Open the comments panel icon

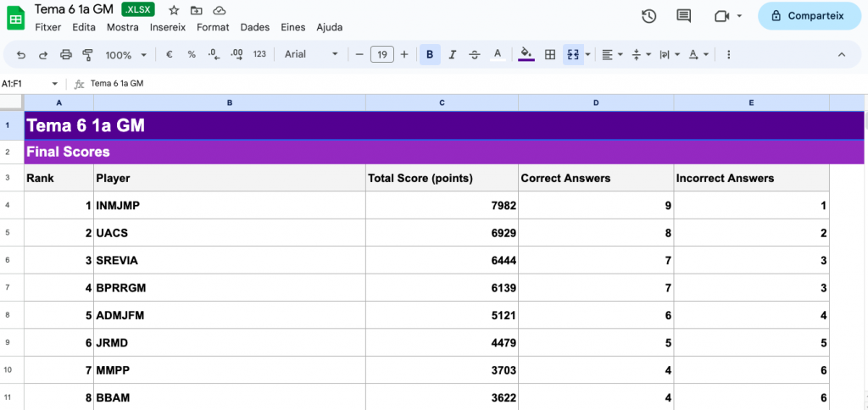(684, 16)
